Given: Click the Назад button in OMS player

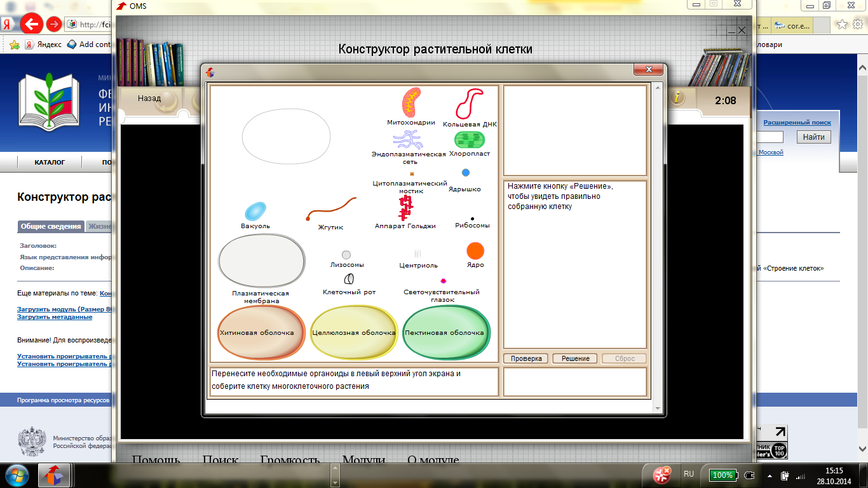Looking at the screenshot, I should click(x=149, y=98).
